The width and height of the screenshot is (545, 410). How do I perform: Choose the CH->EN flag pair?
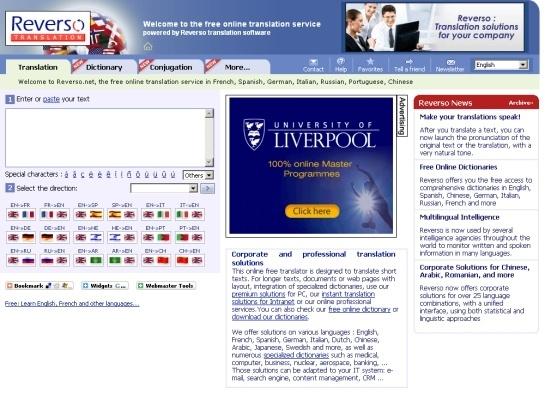point(190,260)
